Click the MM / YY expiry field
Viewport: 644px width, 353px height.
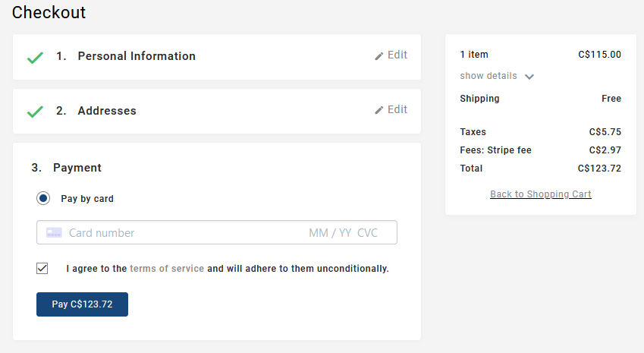(330, 233)
